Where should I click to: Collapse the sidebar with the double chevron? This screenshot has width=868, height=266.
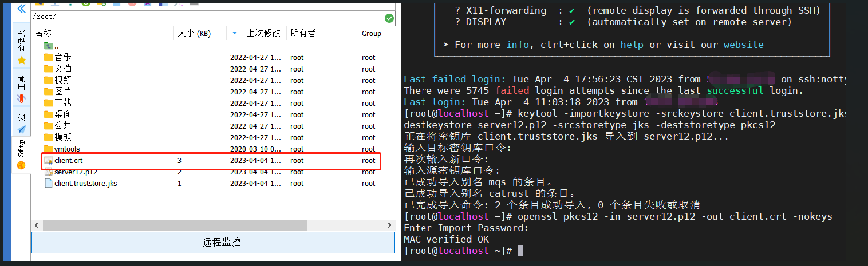tap(21, 8)
